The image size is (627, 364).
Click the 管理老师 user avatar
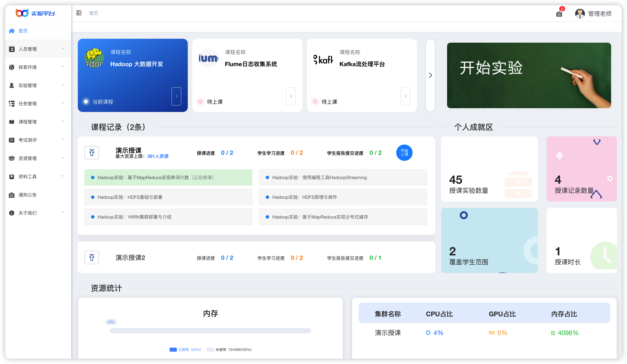pos(580,13)
